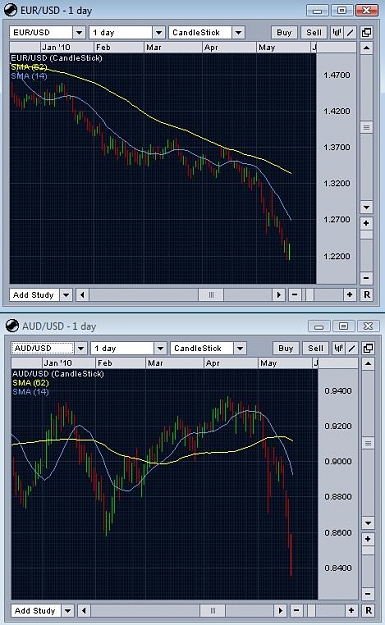Image resolution: width=385 pixels, height=625 pixels.
Task: Click down scroll arrow on AUD/USD price axis
Action: point(368,523)
